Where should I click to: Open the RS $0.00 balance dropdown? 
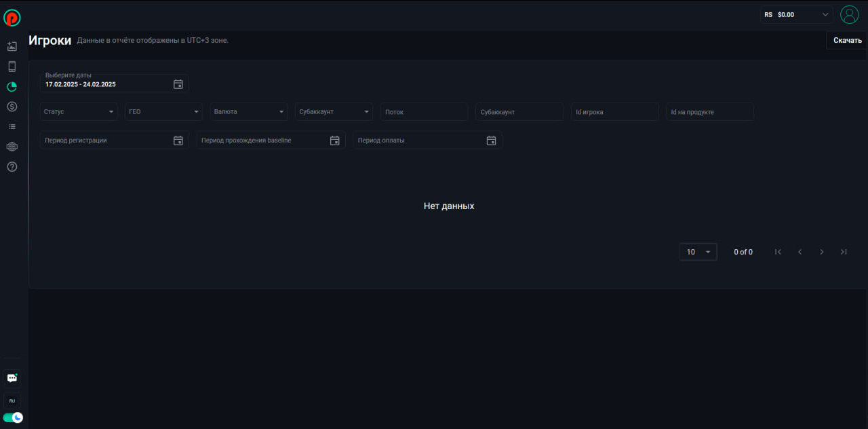tap(796, 14)
